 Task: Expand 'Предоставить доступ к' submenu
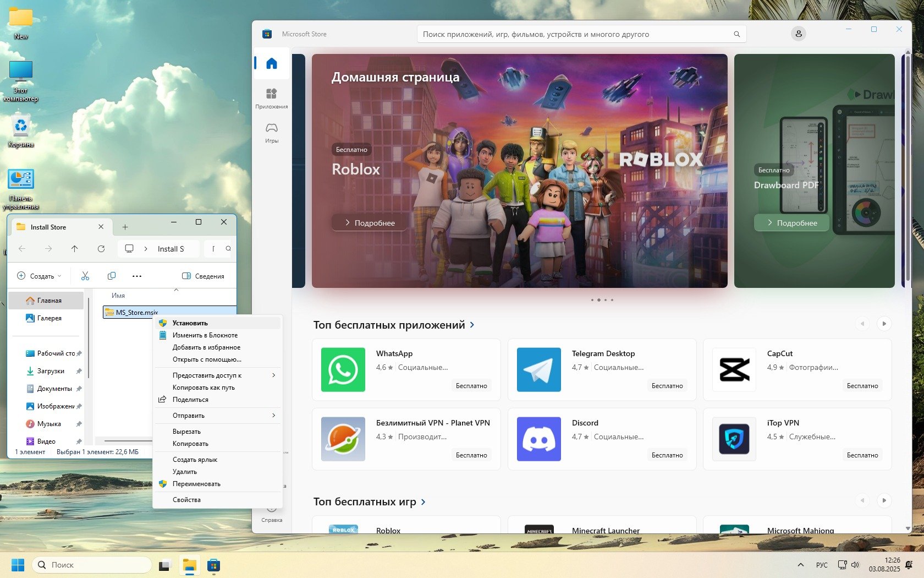pyautogui.click(x=217, y=375)
